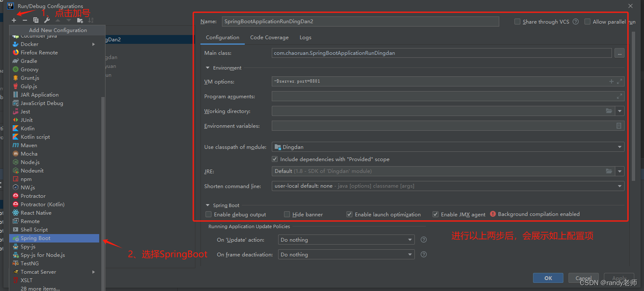The height and width of the screenshot is (291, 644).
Task: Collapse the Environment section
Action: point(207,68)
